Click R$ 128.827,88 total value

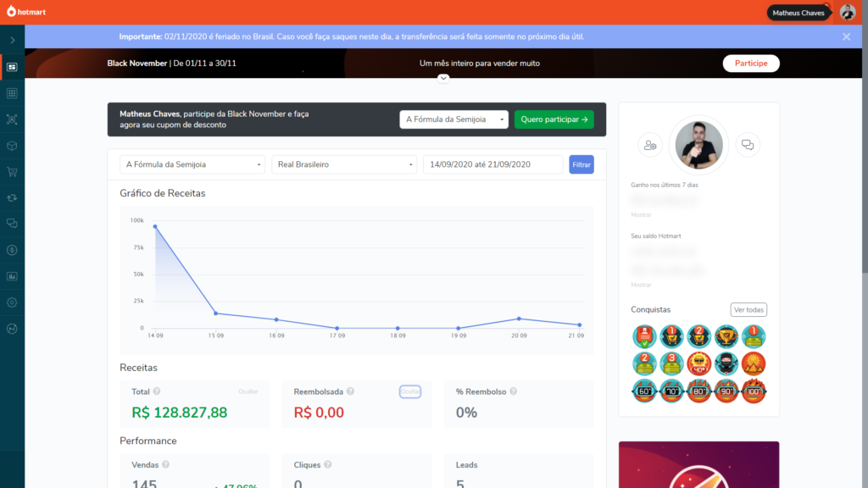(x=180, y=413)
